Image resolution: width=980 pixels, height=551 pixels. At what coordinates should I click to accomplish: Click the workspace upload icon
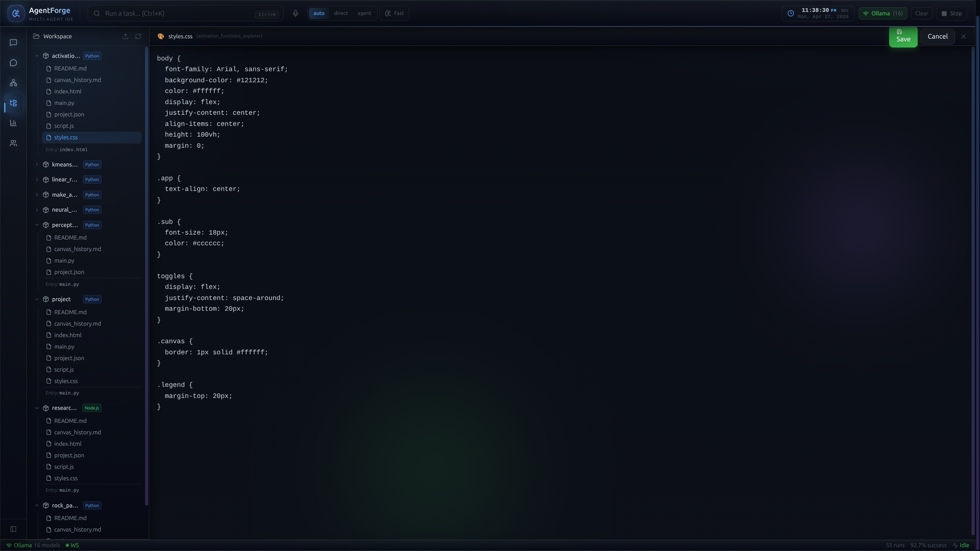point(126,36)
